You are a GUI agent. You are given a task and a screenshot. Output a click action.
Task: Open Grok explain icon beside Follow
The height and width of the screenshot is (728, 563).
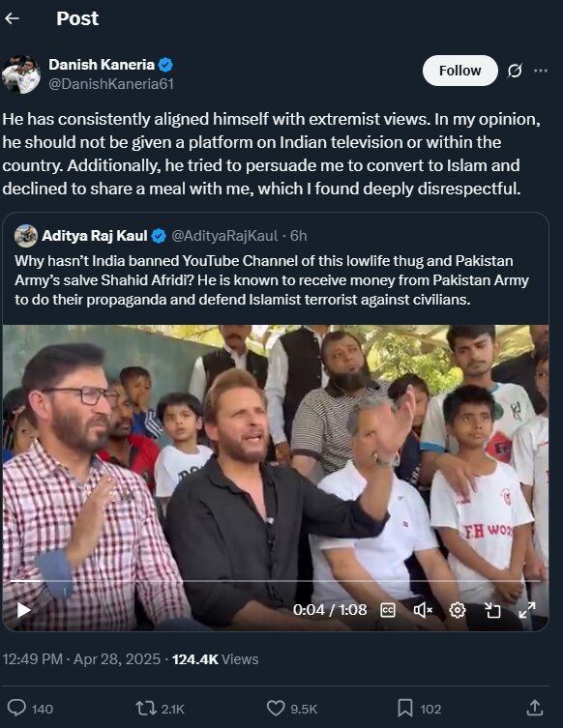515,71
